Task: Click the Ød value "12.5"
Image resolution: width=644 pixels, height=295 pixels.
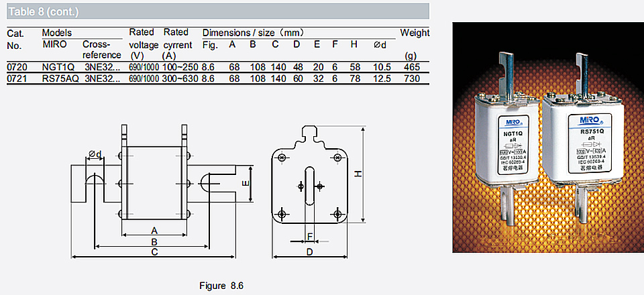Action: pyautogui.click(x=382, y=78)
